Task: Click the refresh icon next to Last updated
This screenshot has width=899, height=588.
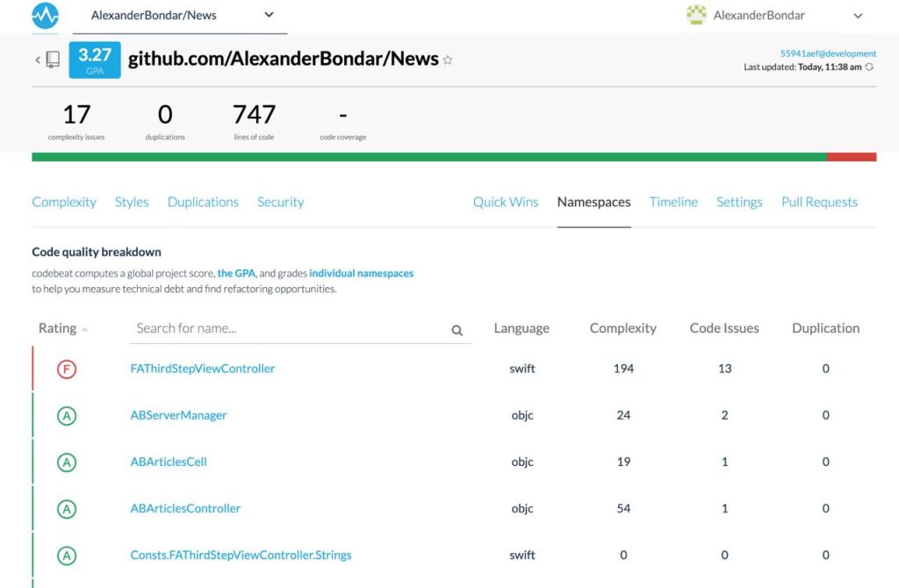Action: click(869, 67)
